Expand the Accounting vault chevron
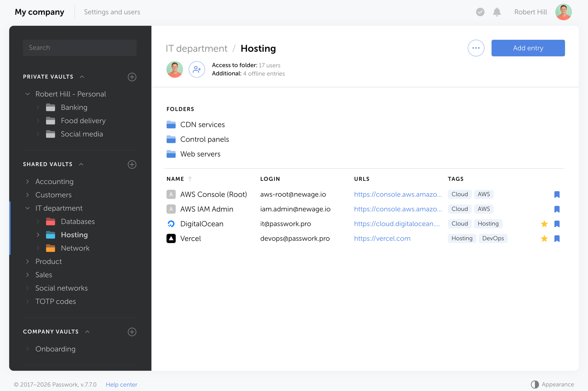Screen dimensions: 588x391 (28, 181)
